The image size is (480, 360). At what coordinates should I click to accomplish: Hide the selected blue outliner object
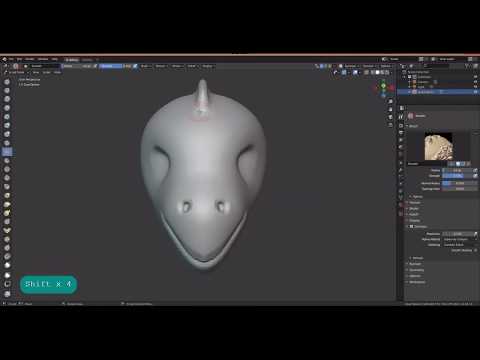[476, 92]
